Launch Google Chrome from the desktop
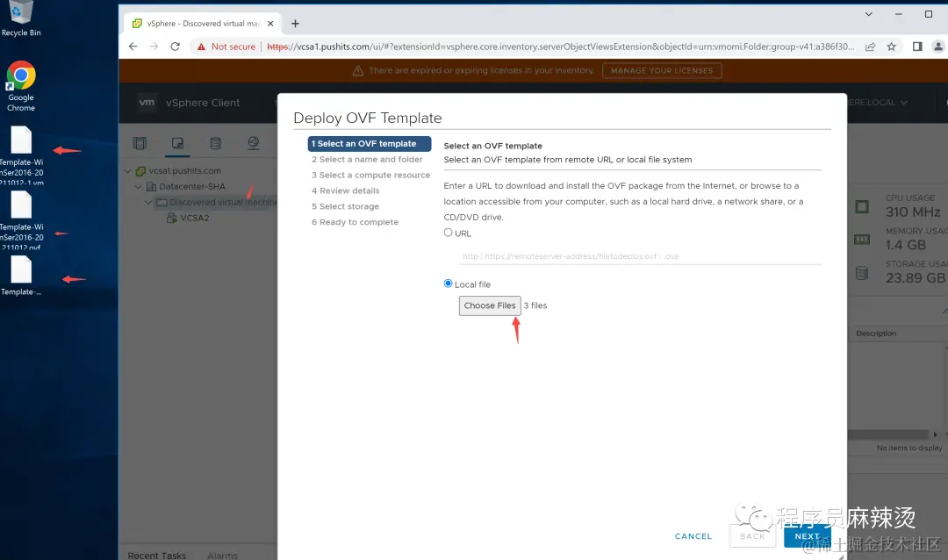The width and height of the screenshot is (948, 560). (20, 86)
